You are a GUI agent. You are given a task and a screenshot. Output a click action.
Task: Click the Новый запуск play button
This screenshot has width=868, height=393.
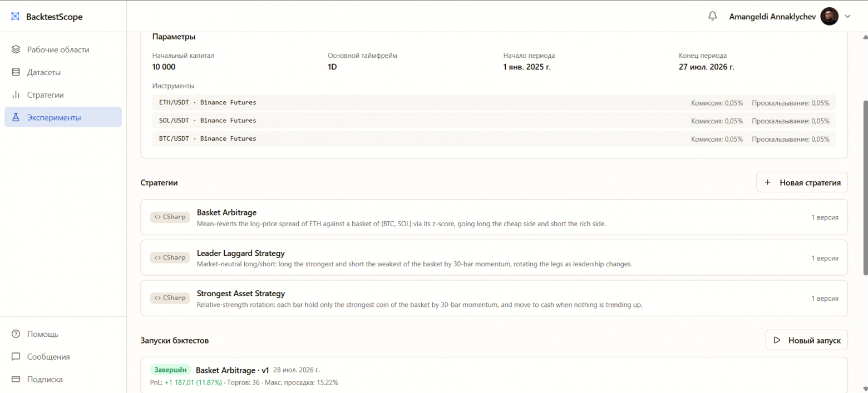(x=807, y=340)
